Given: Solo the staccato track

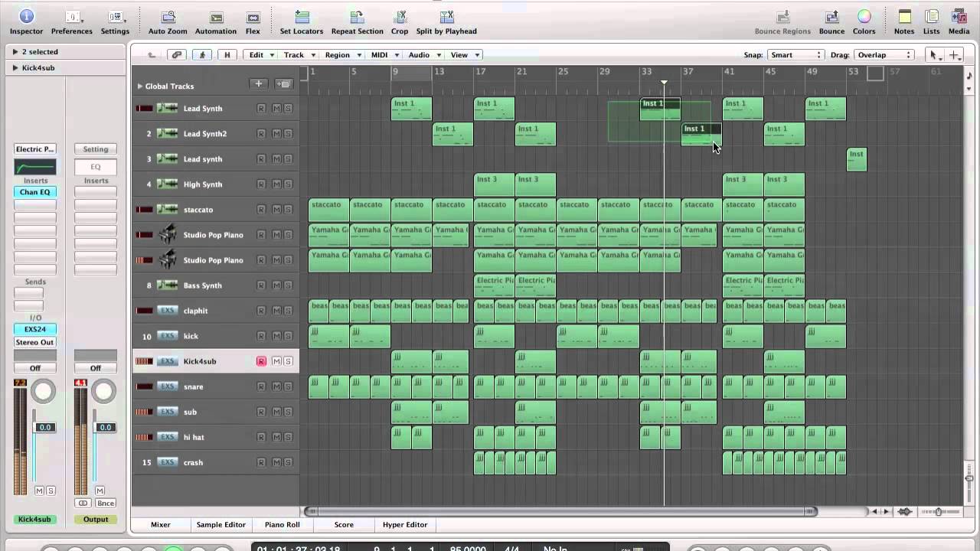Looking at the screenshot, I should click(288, 210).
